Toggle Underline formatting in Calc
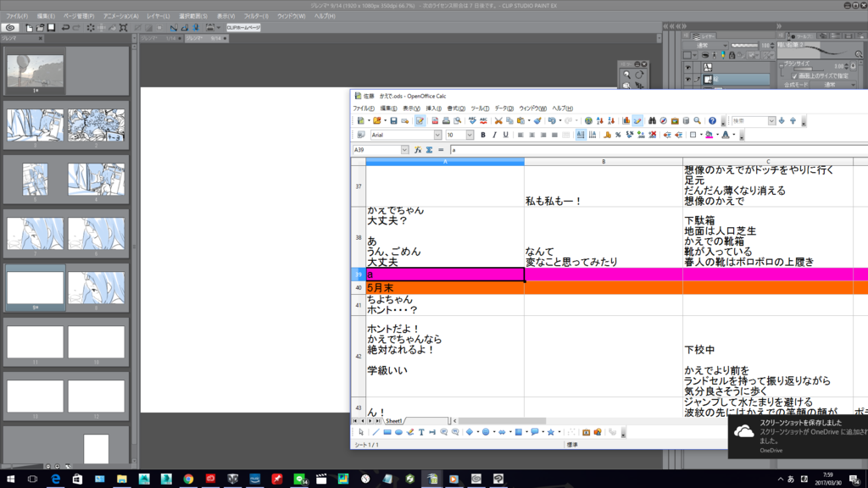Viewport: 868px width, 488px height. (505, 135)
